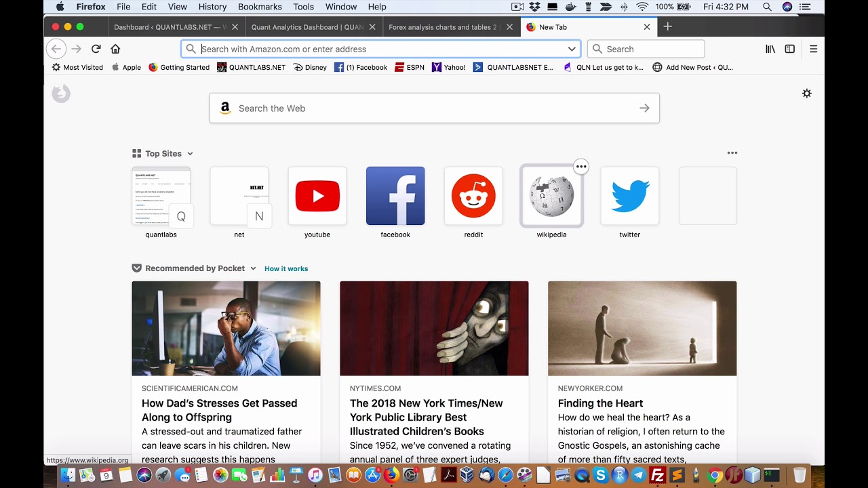
Task: Submit web search with arrow icon
Action: tap(644, 108)
